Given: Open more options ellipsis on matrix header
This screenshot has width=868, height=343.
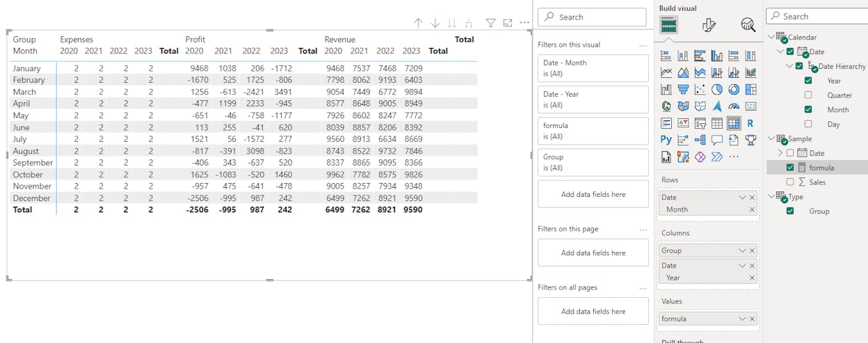Looking at the screenshot, I should pos(524,23).
